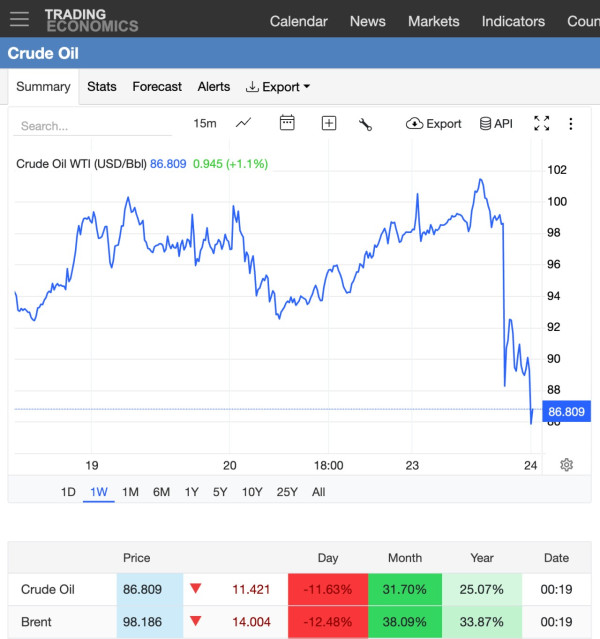Go to Markets in top navigation
600x639 pixels.
coord(433,21)
